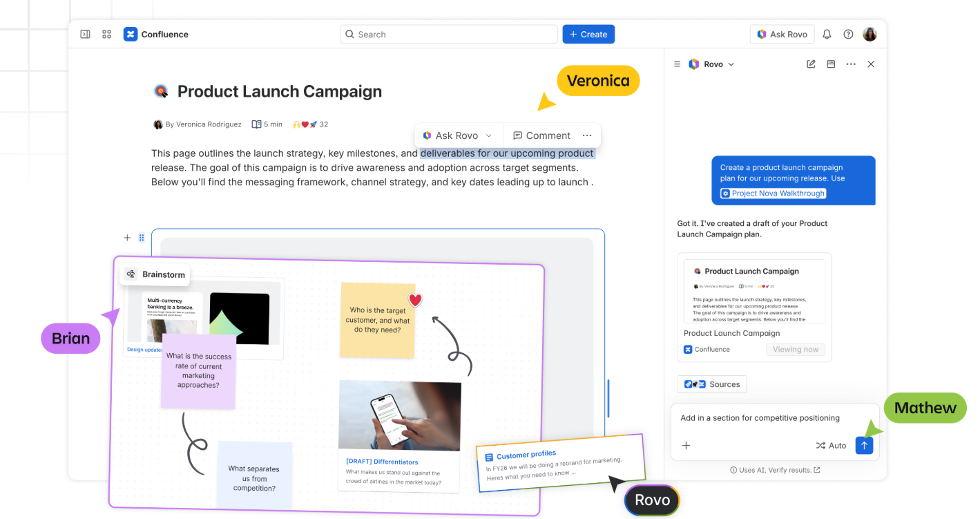Click the Confluence source label in the card

tap(707, 350)
